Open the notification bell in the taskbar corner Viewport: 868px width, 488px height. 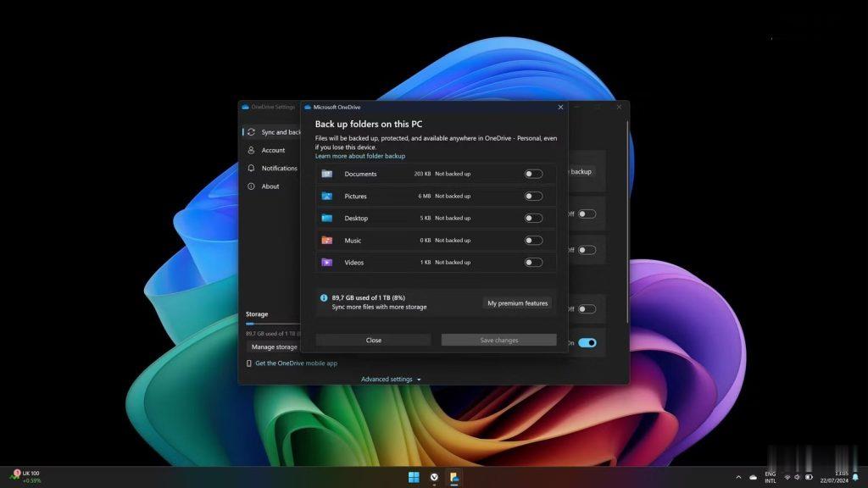856,477
